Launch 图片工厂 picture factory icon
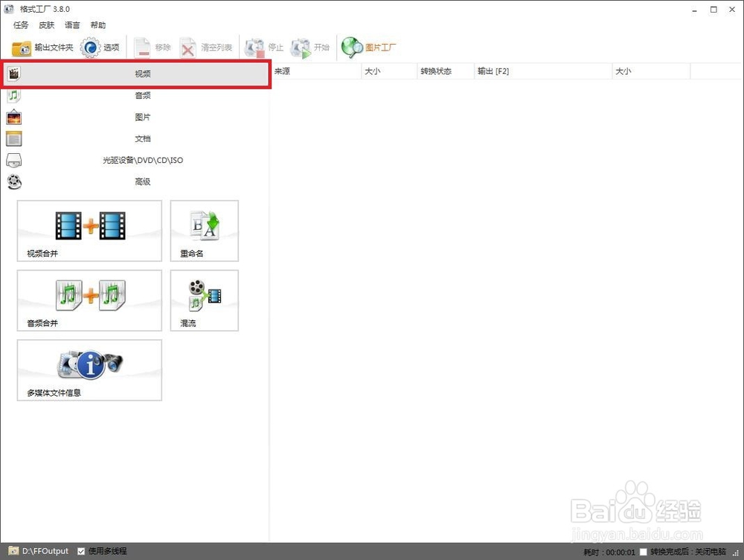This screenshot has height=560, width=744. click(352, 48)
